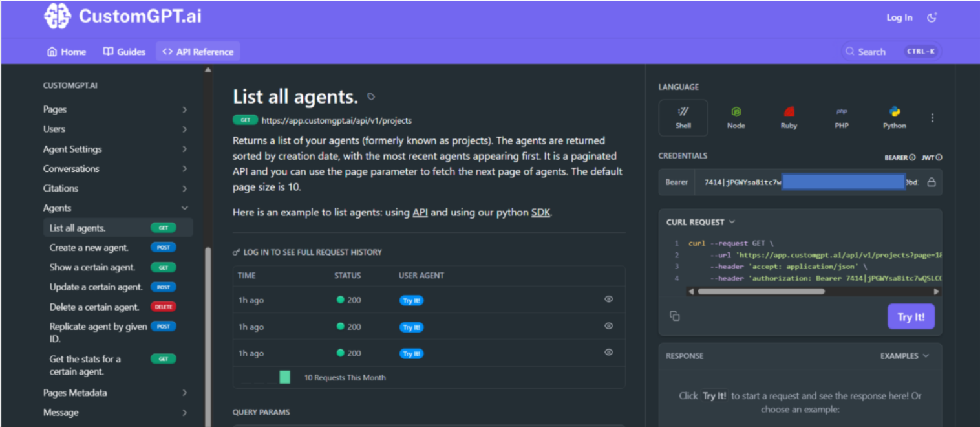The image size is (980, 427).
Task: Open the CURL REQUEST dropdown
Action: pyautogui.click(x=701, y=222)
